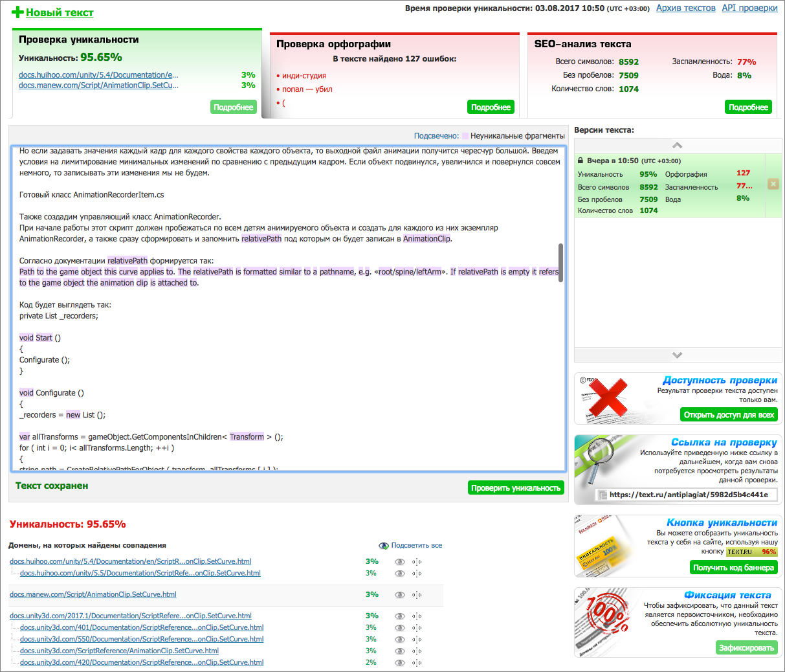Image resolution: width=785 pixels, height=672 pixels.
Task: Open docs.unity3d.com/ScriptReference/AnimationClip link
Action: pyautogui.click(x=119, y=651)
